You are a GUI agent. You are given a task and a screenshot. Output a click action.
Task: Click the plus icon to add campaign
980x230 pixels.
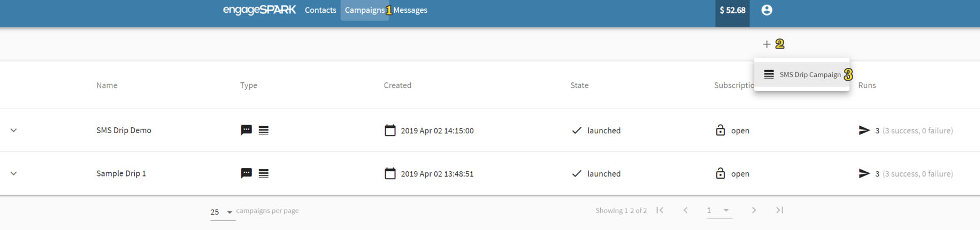(x=767, y=44)
